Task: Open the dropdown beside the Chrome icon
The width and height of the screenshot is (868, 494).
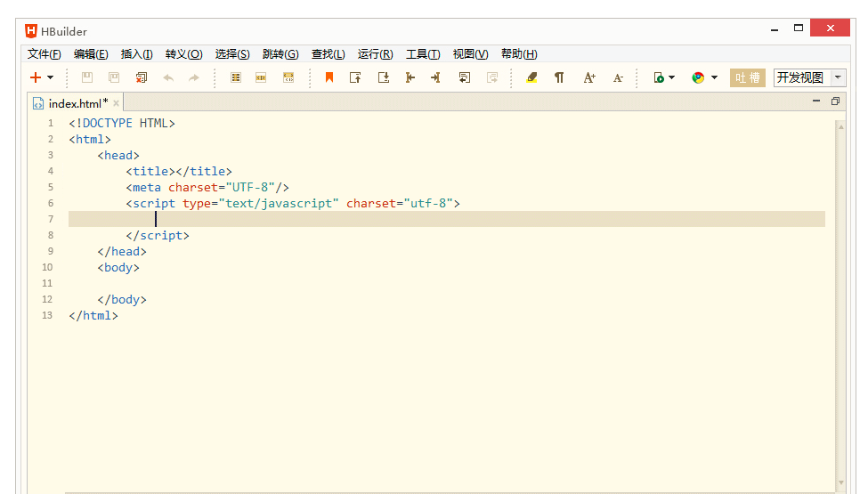Action: (x=715, y=77)
